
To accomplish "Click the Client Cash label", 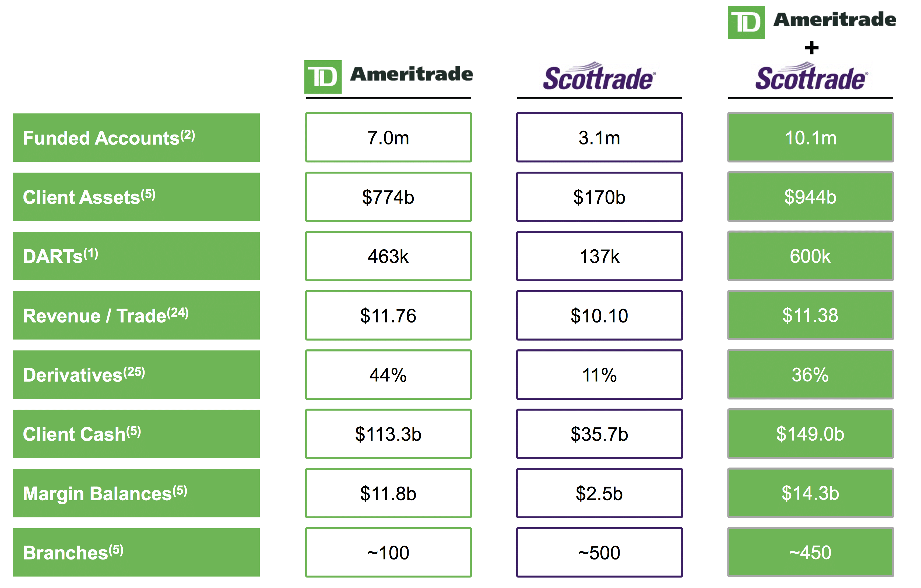I will coord(136,434).
